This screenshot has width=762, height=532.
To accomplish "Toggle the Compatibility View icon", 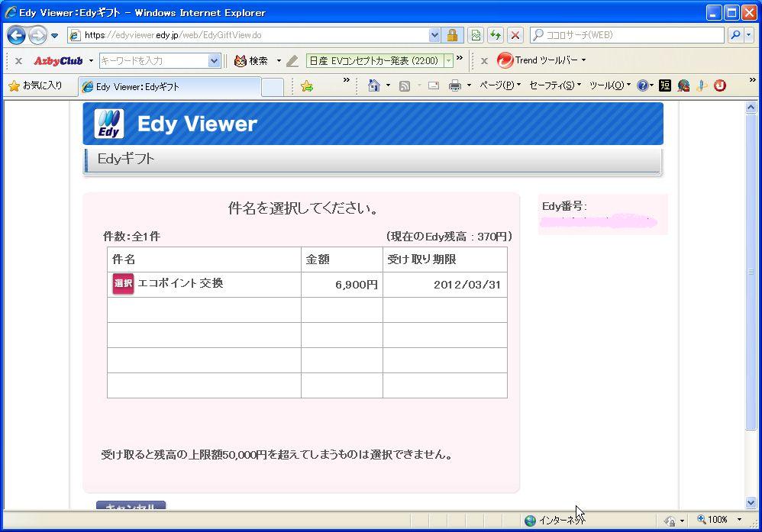I will (476, 35).
